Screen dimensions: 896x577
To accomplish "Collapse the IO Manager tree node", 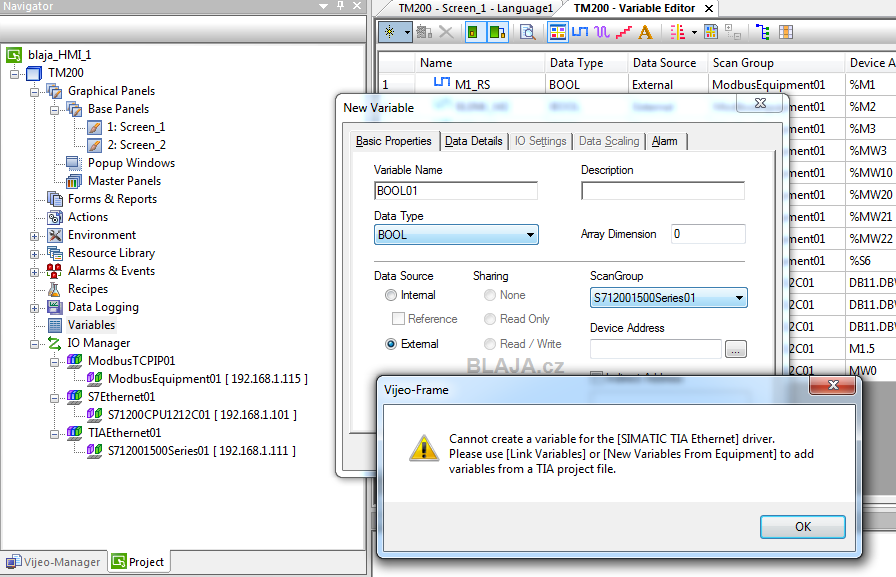I will coord(34,344).
